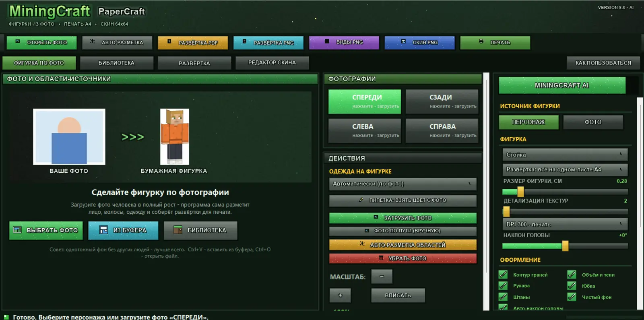Image resolution: width=644 pixels, height=320 pixels.
Task: Click the photo icon on ОТКРЫТЬ ФОТО
Action: pyautogui.click(x=18, y=41)
